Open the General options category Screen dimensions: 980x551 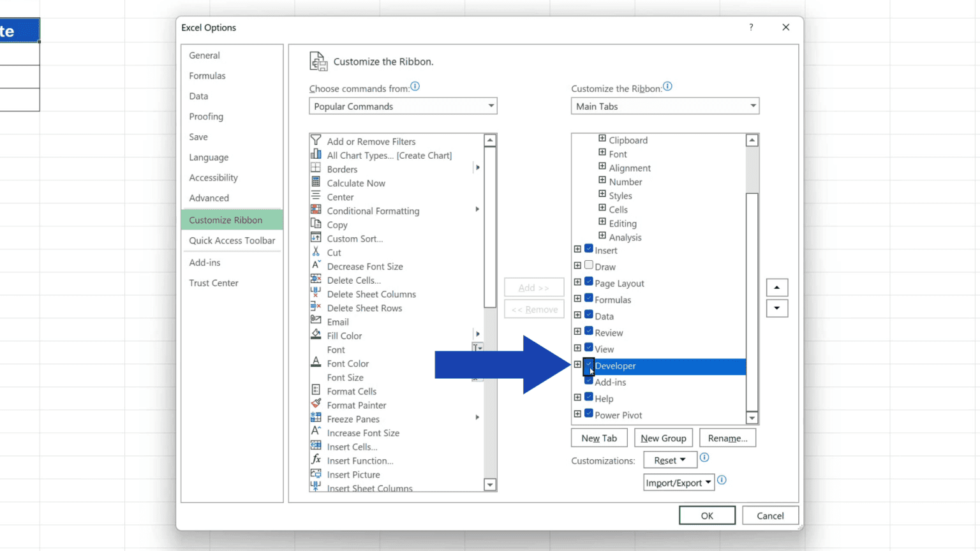click(232, 55)
